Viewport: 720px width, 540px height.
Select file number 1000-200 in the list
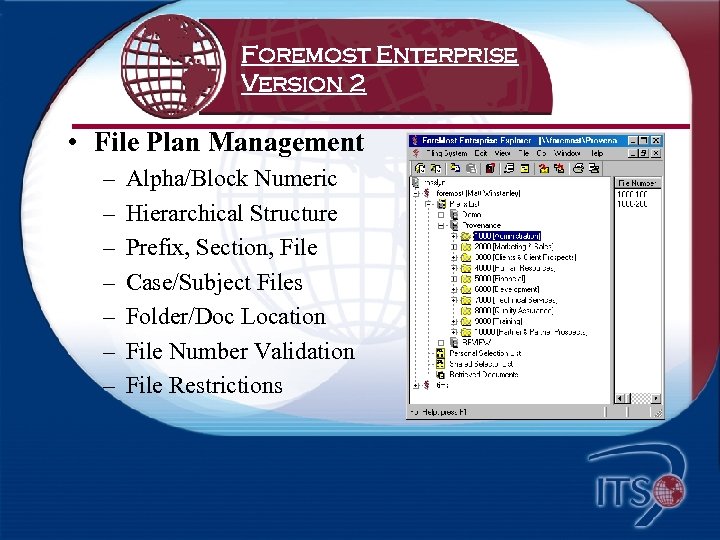[632, 204]
